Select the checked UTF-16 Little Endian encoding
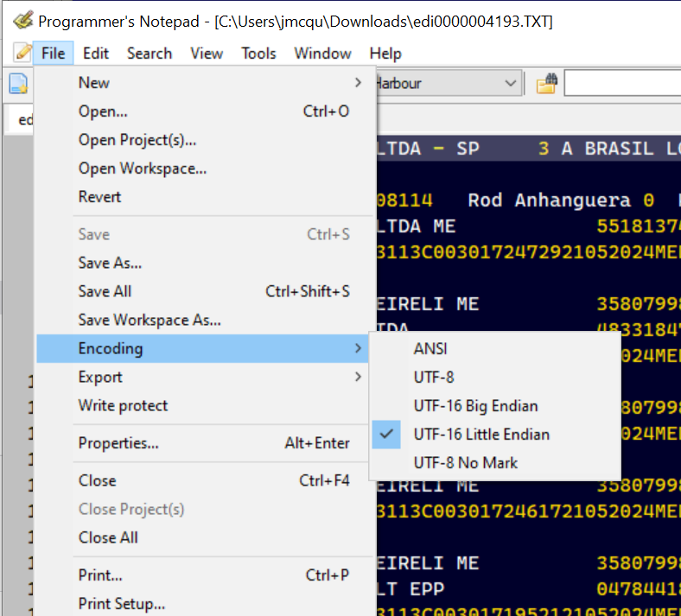This screenshot has height=616, width=681. (481, 435)
